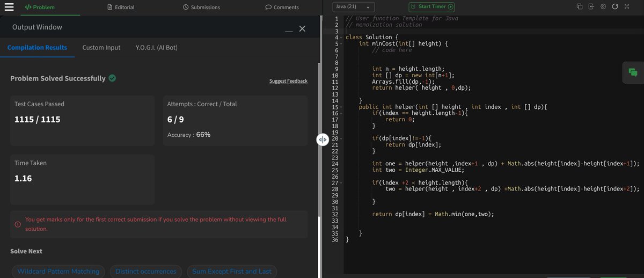
Task: Click the panel splitter handle
Action: tap(322, 140)
